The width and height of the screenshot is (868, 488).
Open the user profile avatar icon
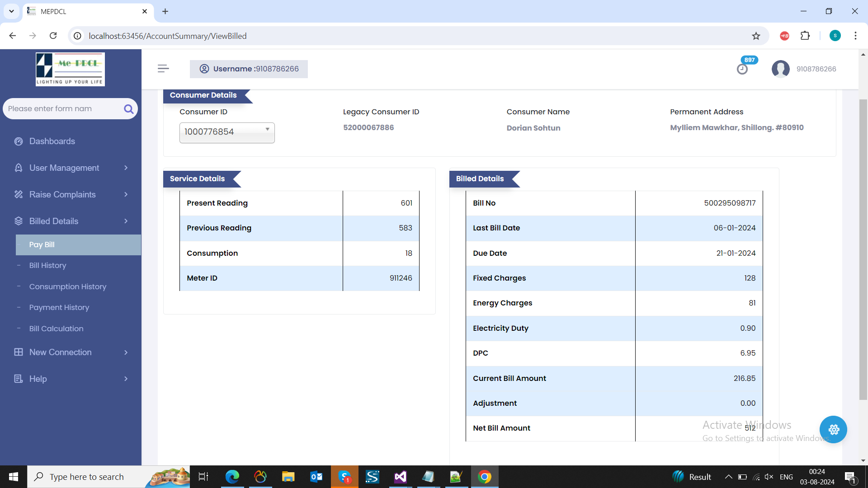pyautogui.click(x=780, y=69)
